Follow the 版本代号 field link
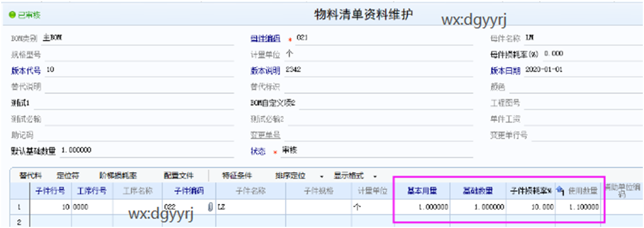 tap(26, 70)
